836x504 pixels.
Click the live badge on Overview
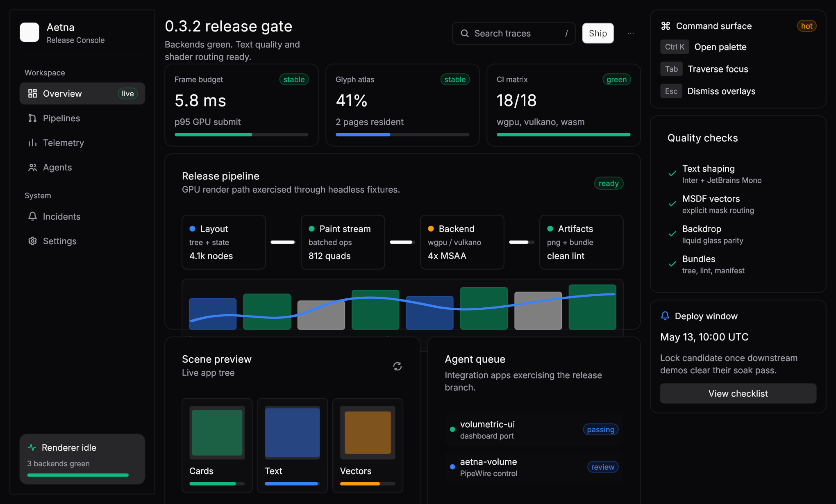coord(127,93)
